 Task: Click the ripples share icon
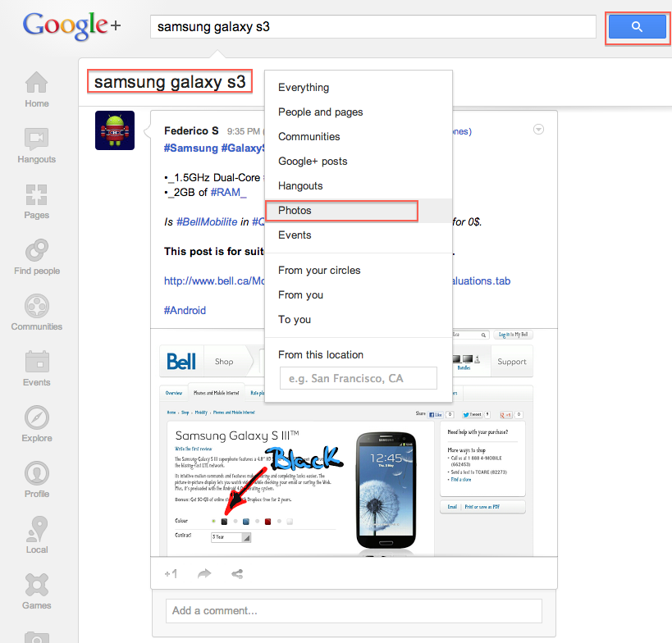pyautogui.click(x=237, y=573)
